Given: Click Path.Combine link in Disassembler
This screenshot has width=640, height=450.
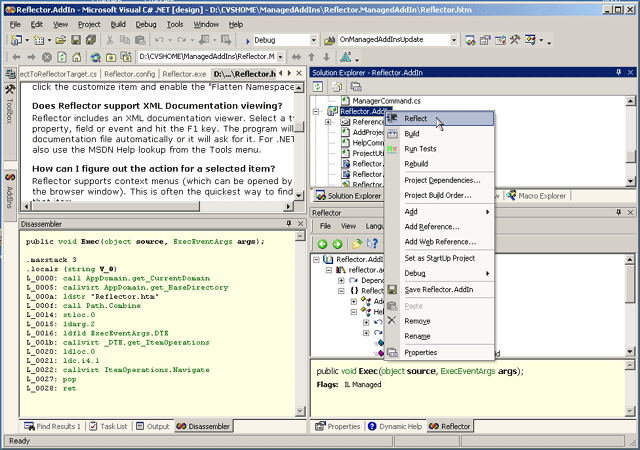Looking at the screenshot, I should tap(113, 306).
